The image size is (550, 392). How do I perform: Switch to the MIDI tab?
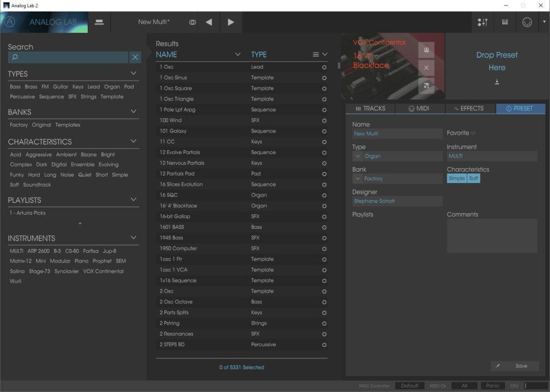click(420, 108)
